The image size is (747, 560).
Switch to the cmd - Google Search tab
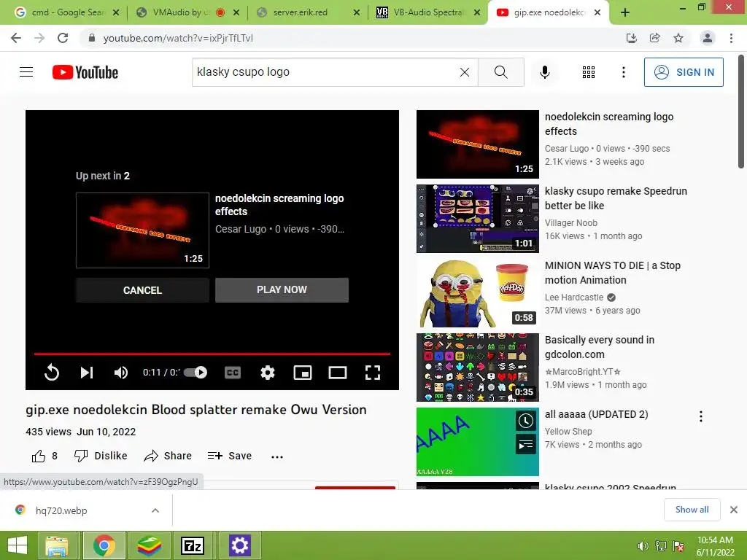click(66, 12)
